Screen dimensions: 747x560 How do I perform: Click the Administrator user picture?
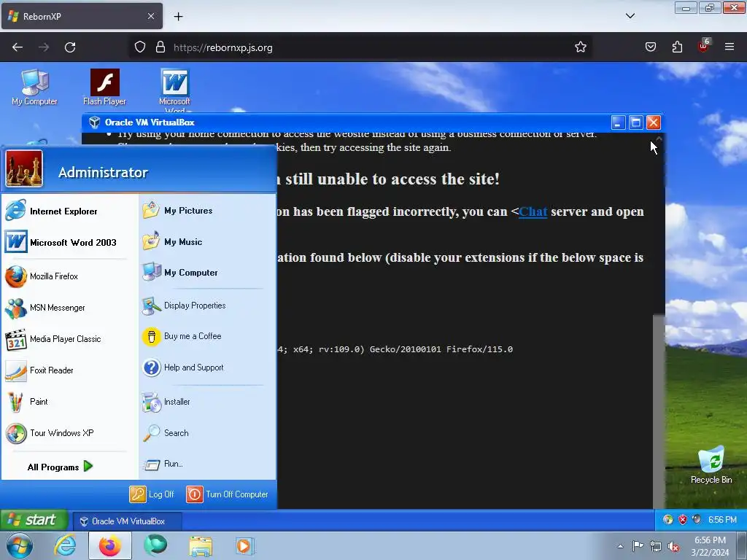(x=24, y=168)
